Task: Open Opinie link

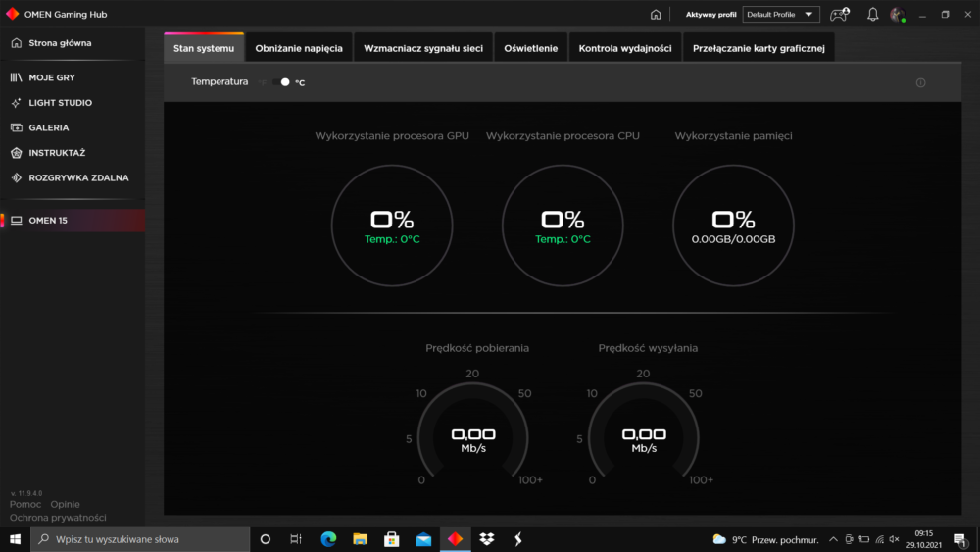Action: tap(65, 504)
